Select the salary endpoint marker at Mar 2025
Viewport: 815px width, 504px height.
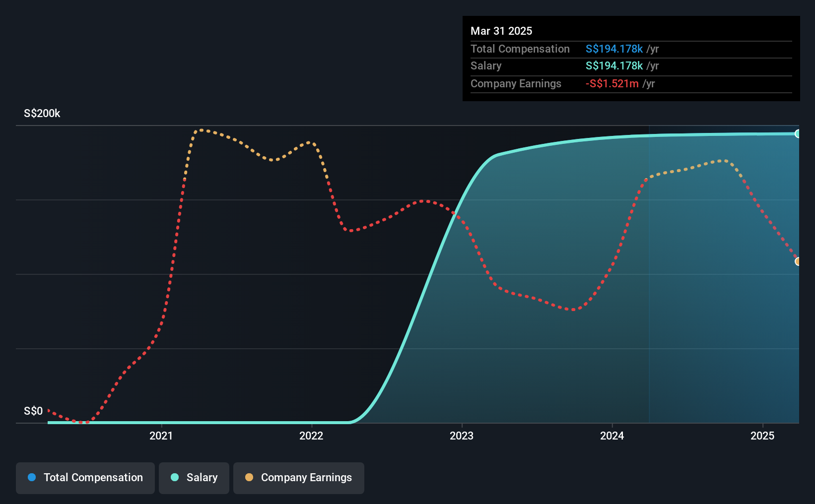pyautogui.click(x=798, y=133)
